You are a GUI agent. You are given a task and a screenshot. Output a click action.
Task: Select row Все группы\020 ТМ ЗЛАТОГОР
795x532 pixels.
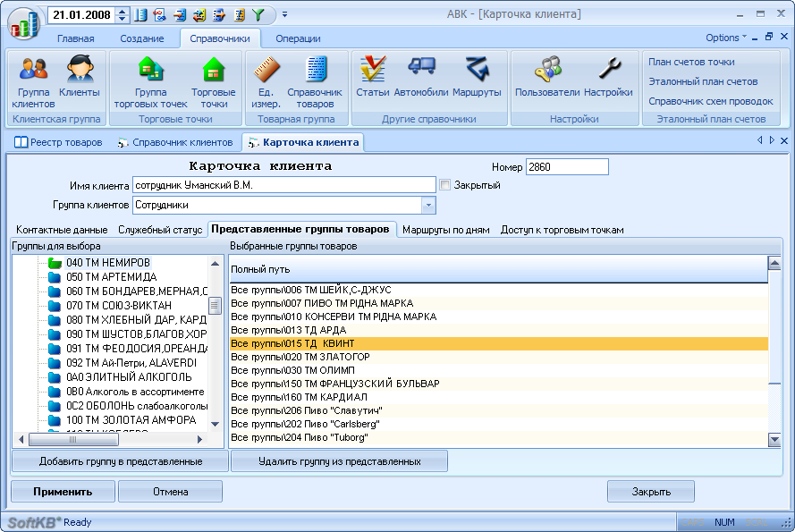tap(499, 357)
